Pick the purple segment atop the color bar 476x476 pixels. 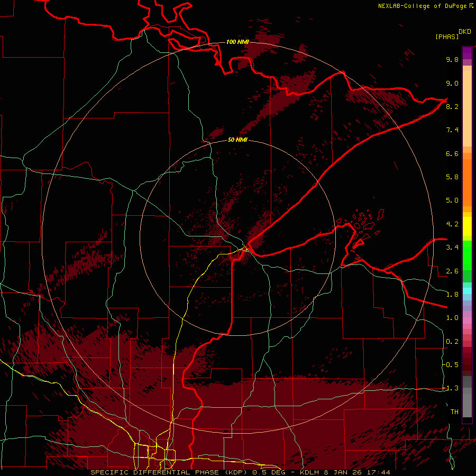[x=467, y=53]
